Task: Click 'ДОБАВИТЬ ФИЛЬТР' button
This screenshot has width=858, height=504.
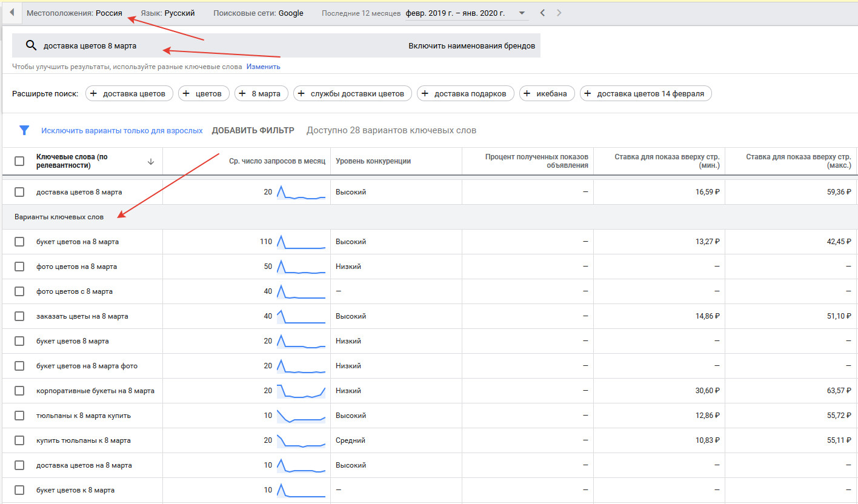Action: (253, 130)
